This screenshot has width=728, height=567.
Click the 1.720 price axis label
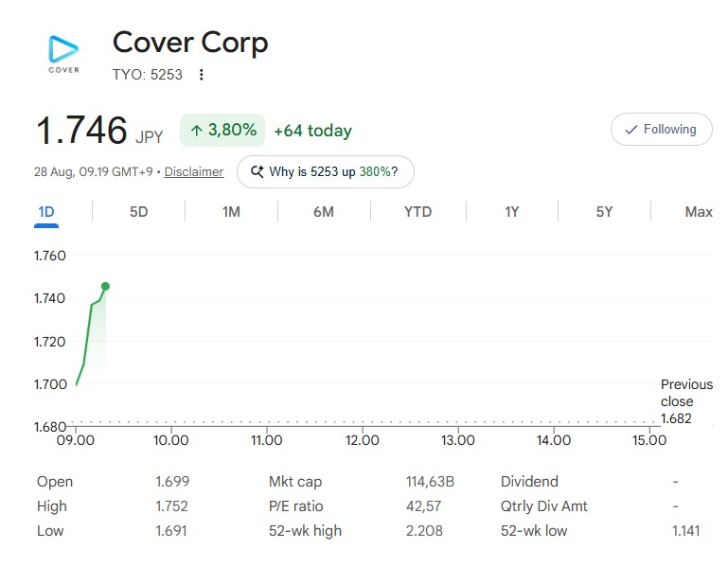49,342
